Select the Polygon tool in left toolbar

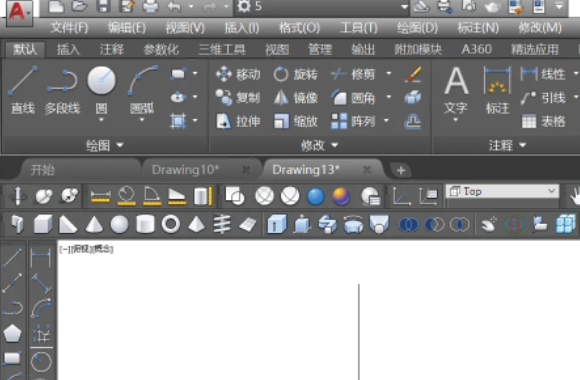pos(12,333)
